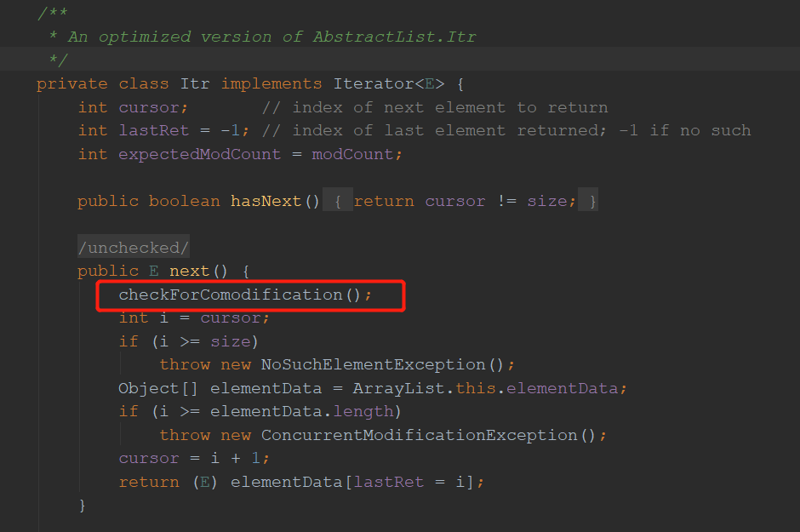Click 'lastRet' inside 'elementData[lastRet = i]'
Screen dimensions: 800x532
point(388,482)
